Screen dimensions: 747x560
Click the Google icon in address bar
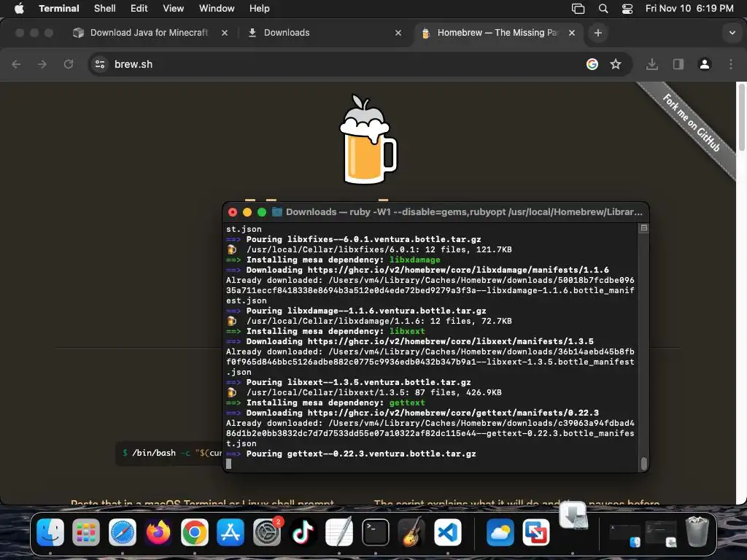592,64
